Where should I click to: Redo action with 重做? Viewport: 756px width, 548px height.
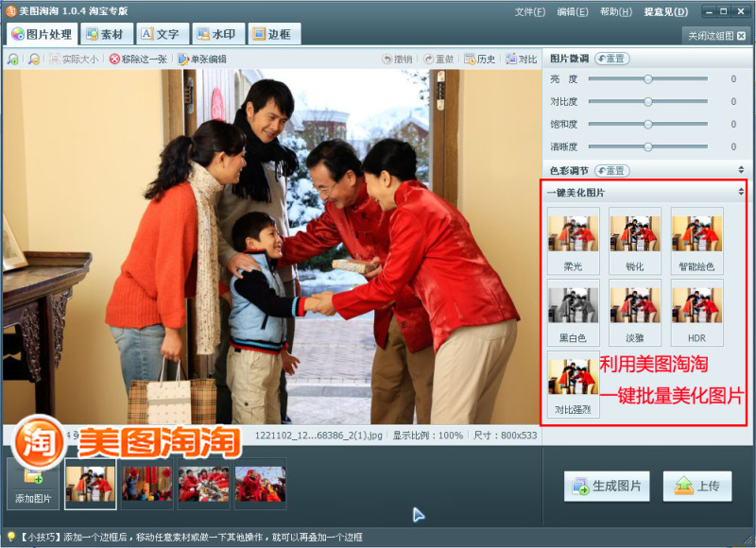[x=438, y=60]
